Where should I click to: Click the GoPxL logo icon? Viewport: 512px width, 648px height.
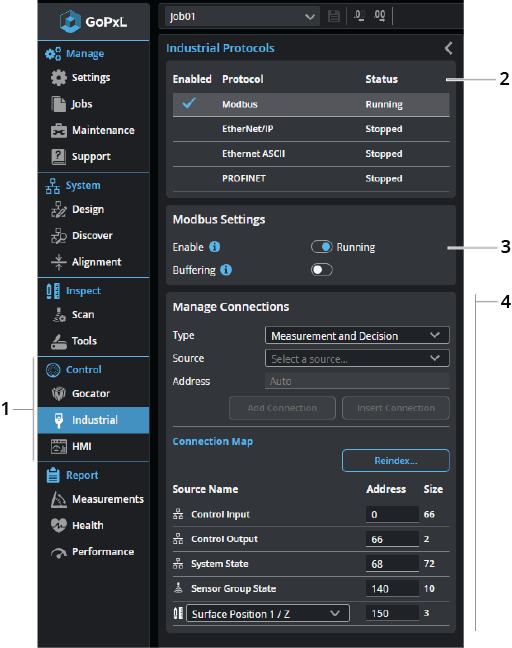point(69,21)
